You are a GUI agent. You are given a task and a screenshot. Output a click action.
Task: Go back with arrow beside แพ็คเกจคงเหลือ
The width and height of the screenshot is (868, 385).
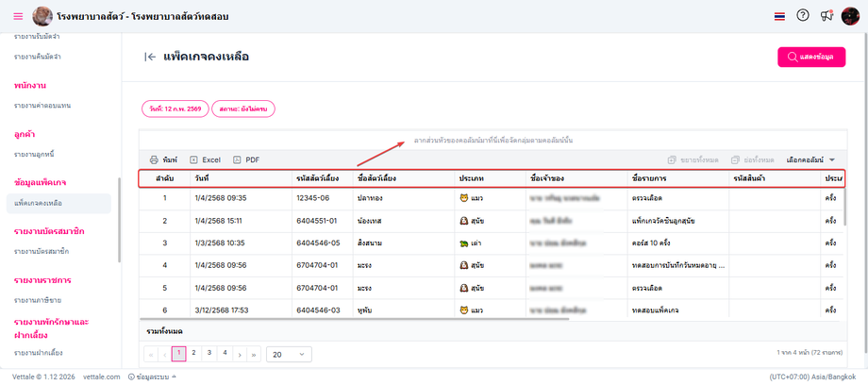tap(149, 57)
